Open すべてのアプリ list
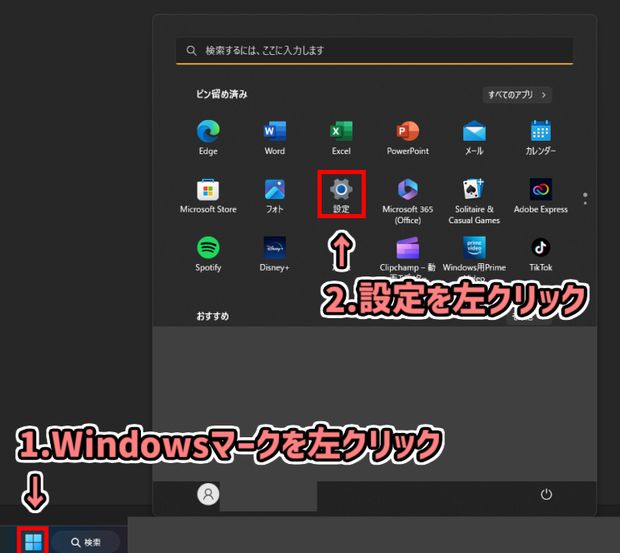Viewport: 620px width, 553px height. 517,95
